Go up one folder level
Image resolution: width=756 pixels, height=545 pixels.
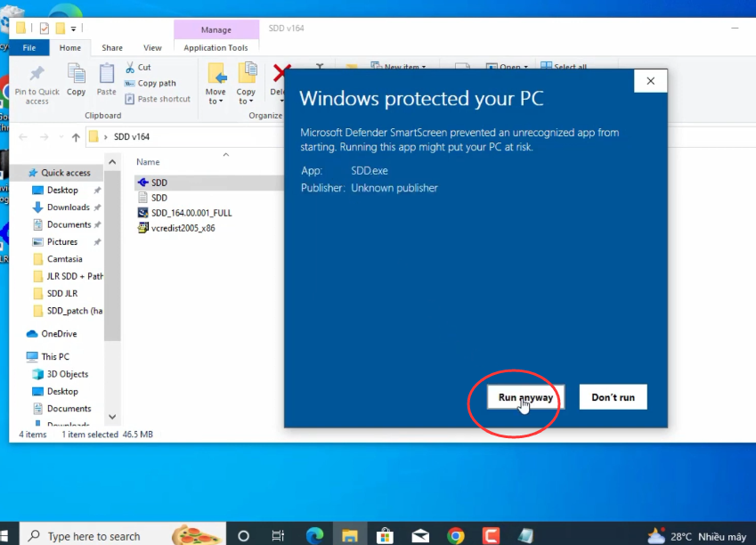pyautogui.click(x=76, y=137)
